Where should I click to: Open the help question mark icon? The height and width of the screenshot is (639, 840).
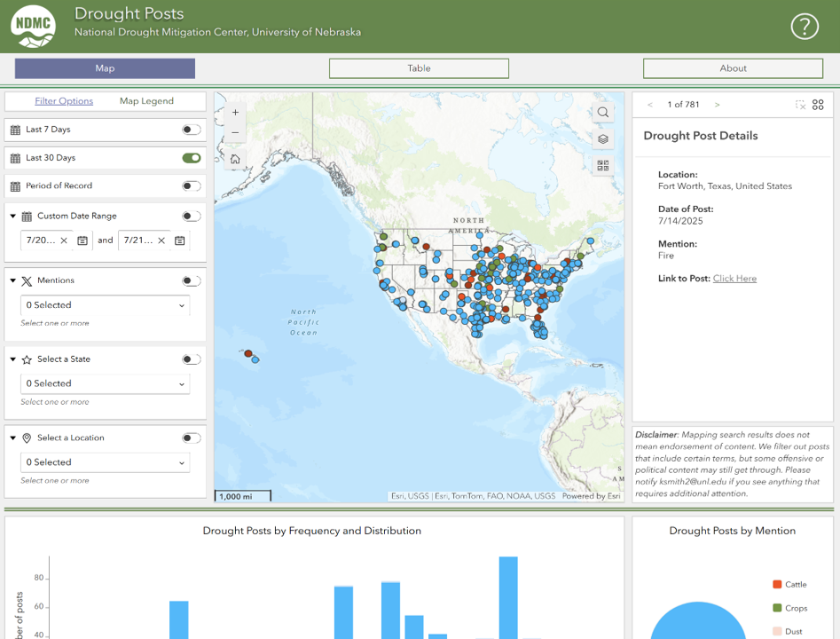tap(805, 27)
